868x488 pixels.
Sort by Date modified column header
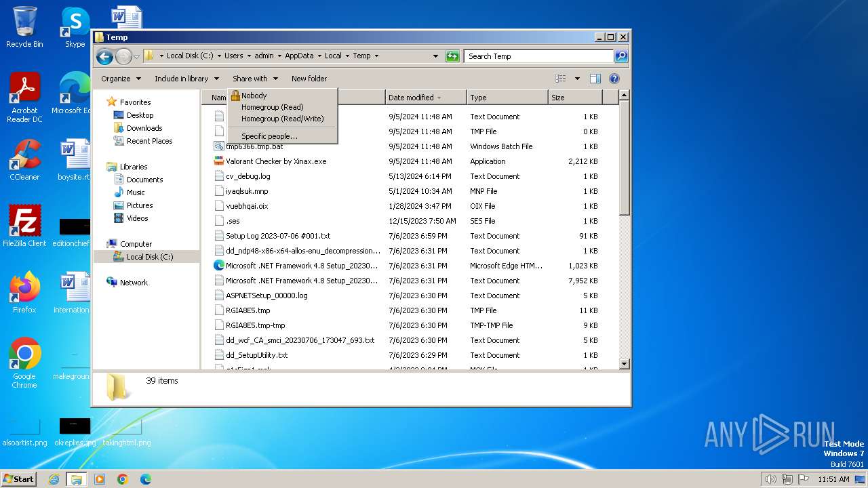[426, 98]
